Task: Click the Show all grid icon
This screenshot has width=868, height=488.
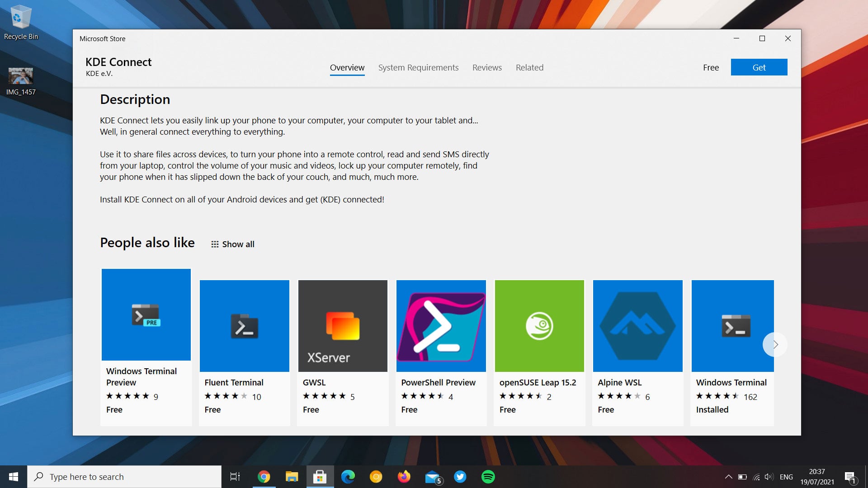Action: pyautogui.click(x=215, y=244)
